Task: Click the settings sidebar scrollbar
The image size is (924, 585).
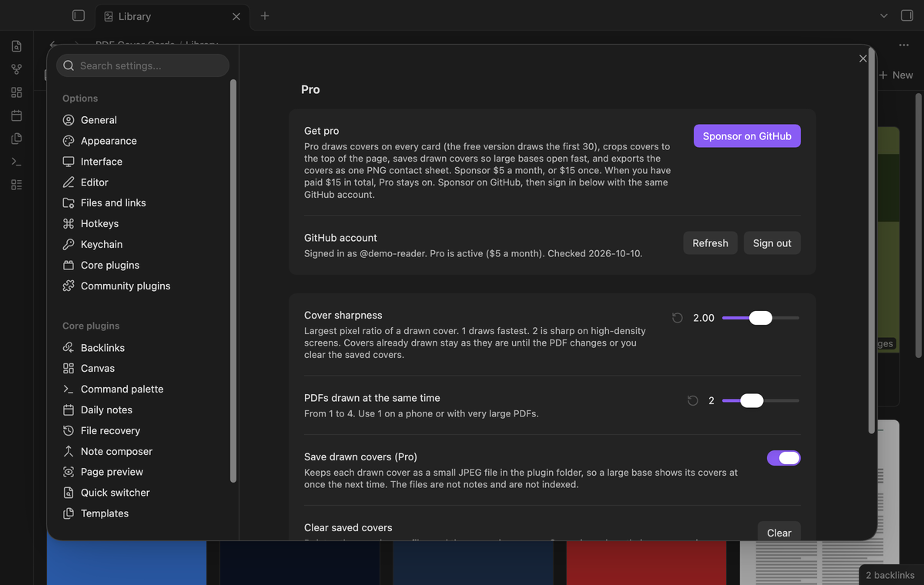Action: (x=233, y=281)
